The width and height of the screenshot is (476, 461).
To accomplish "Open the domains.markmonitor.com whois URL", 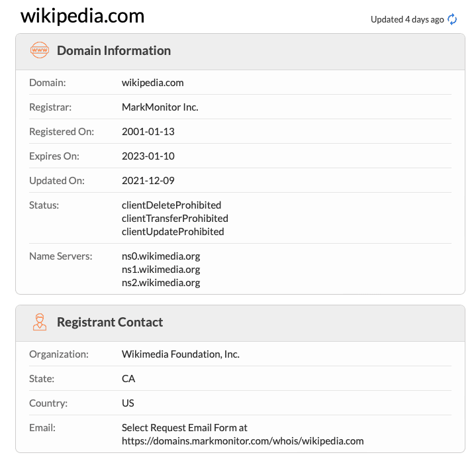I will tap(242, 440).
